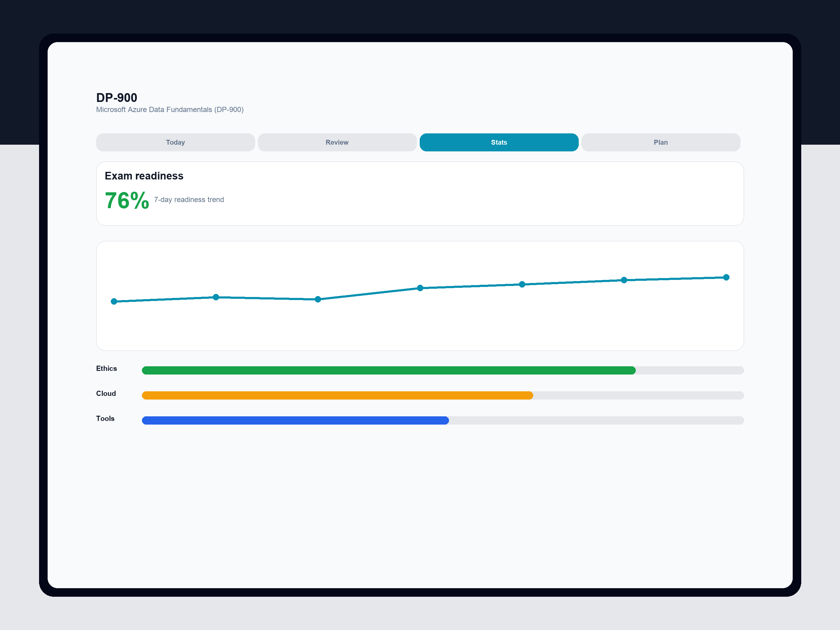Select the first data point on trend chart
Screen dimensions: 840x630
point(114,302)
